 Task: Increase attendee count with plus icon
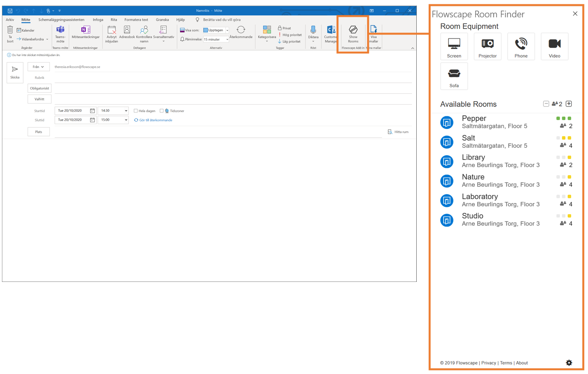coord(569,104)
